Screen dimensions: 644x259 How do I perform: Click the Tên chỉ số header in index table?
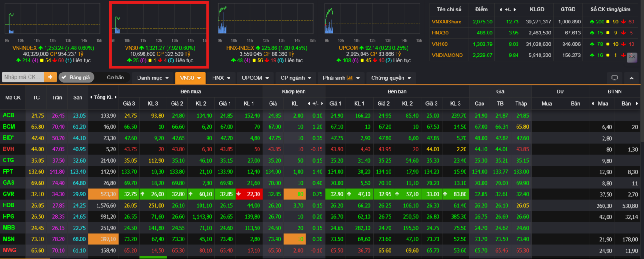point(449,9)
